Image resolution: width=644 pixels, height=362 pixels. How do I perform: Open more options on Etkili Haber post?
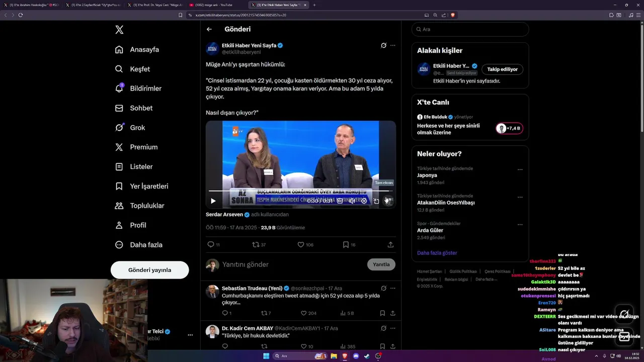click(393, 45)
